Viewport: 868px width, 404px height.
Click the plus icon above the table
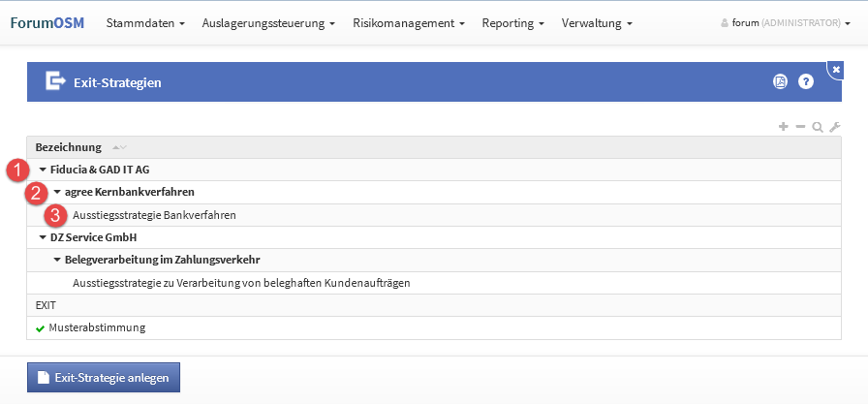(784, 127)
